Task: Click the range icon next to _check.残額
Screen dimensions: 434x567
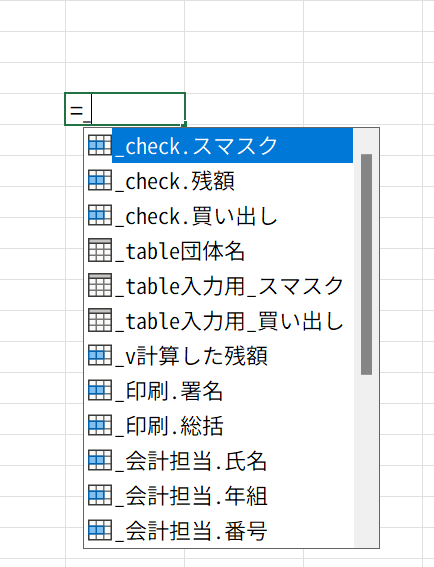Action: pyautogui.click(x=100, y=180)
